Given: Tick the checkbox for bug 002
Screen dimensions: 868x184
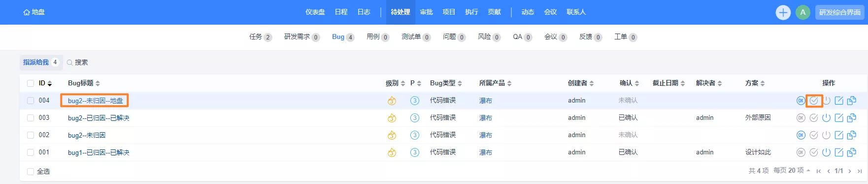Looking at the screenshot, I should click(31, 135).
